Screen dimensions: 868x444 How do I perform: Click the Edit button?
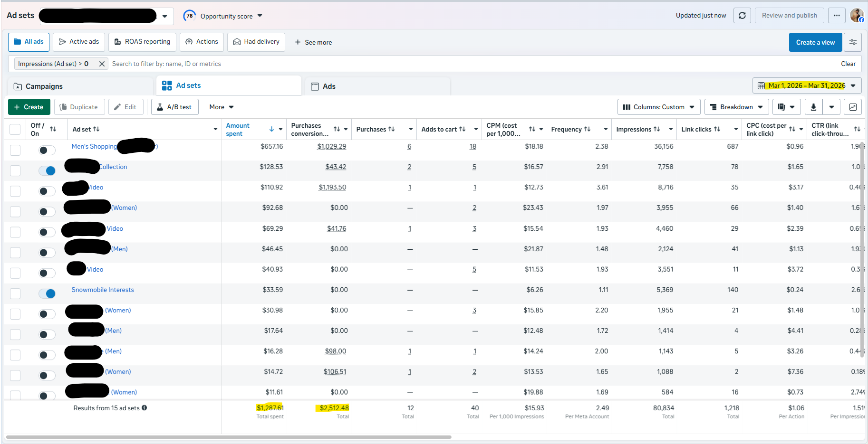(x=125, y=107)
